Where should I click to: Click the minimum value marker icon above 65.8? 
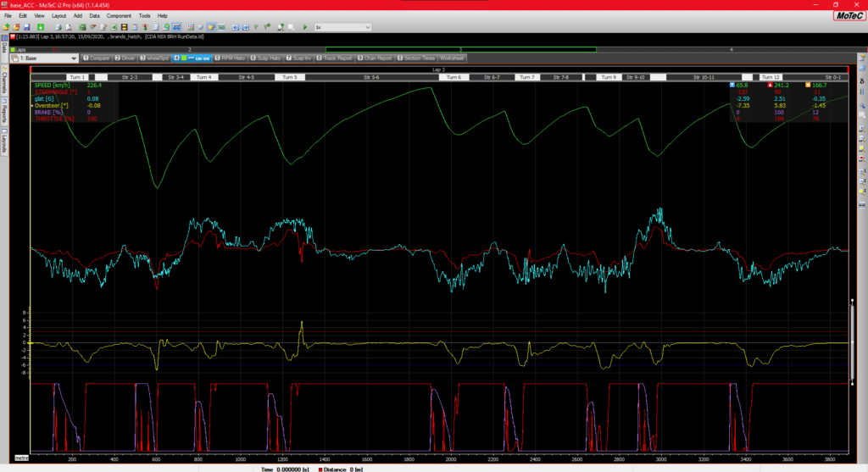point(733,86)
